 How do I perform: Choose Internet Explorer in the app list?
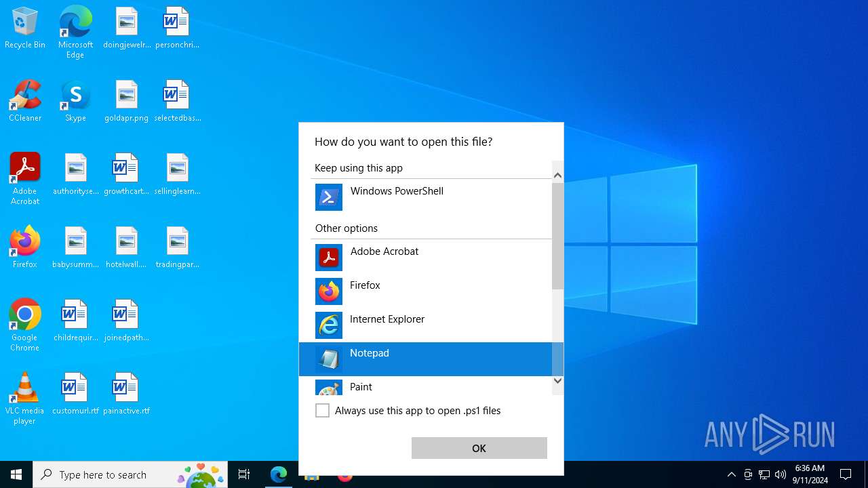point(425,325)
